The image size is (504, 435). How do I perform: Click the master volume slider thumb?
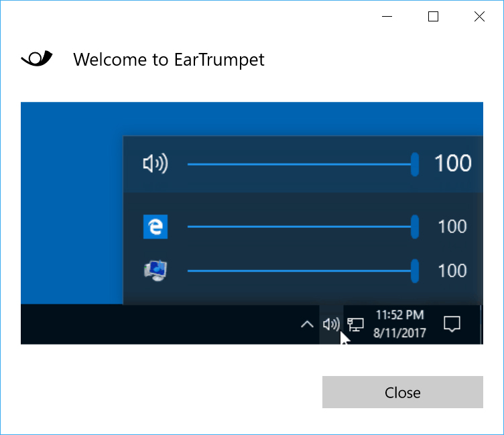(x=415, y=164)
